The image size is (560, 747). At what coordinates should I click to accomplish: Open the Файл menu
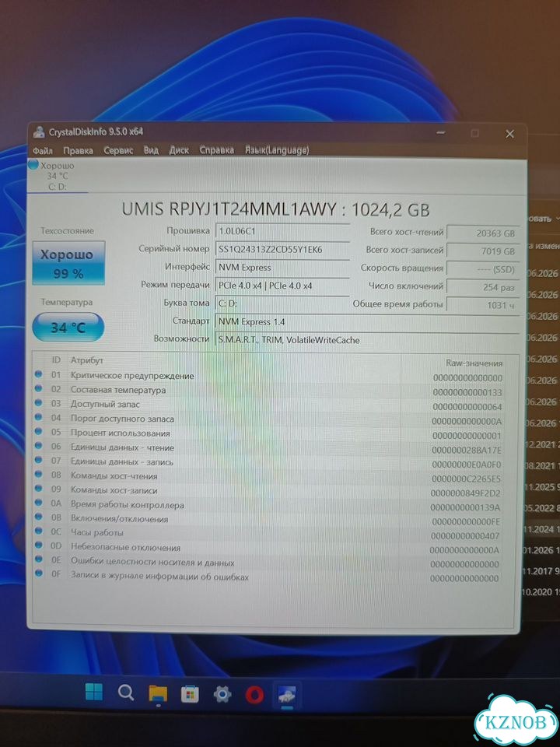[x=43, y=151]
